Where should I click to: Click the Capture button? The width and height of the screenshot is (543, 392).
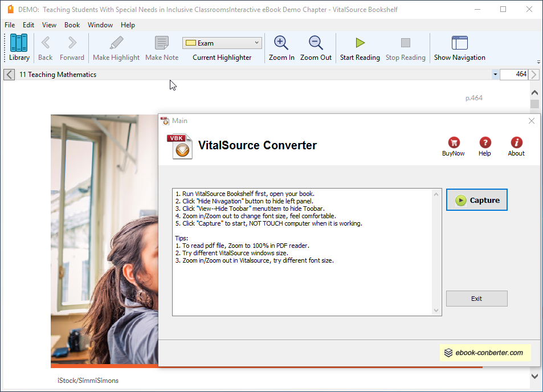[477, 200]
